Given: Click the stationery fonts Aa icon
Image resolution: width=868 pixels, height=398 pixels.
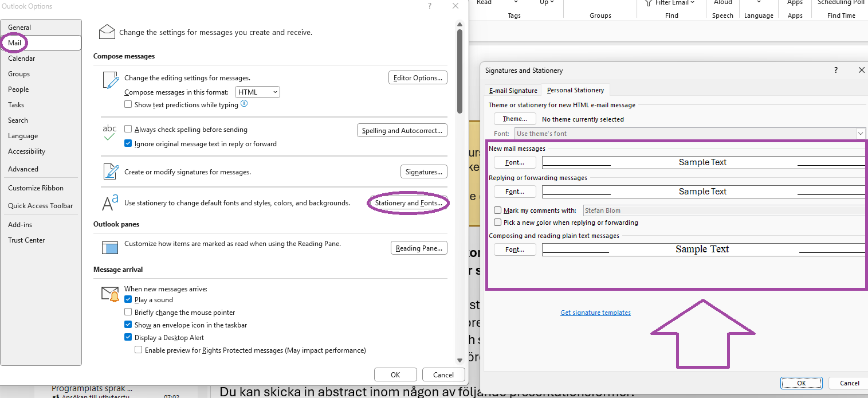Looking at the screenshot, I should (110, 202).
